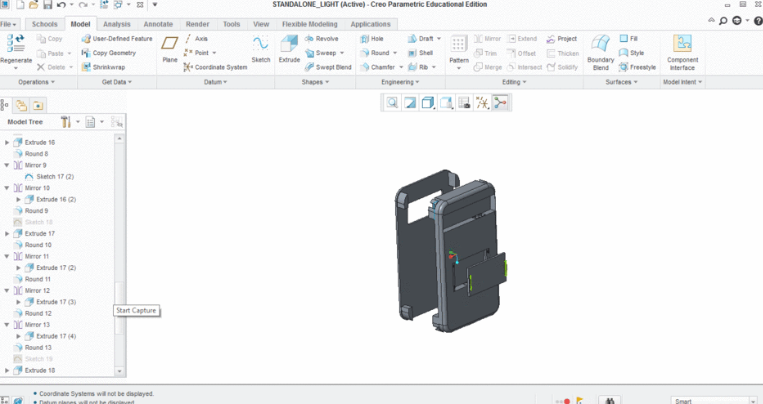Collapse the Mirror 10 node
The width and height of the screenshot is (763, 404).
pyautogui.click(x=7, y=188)
